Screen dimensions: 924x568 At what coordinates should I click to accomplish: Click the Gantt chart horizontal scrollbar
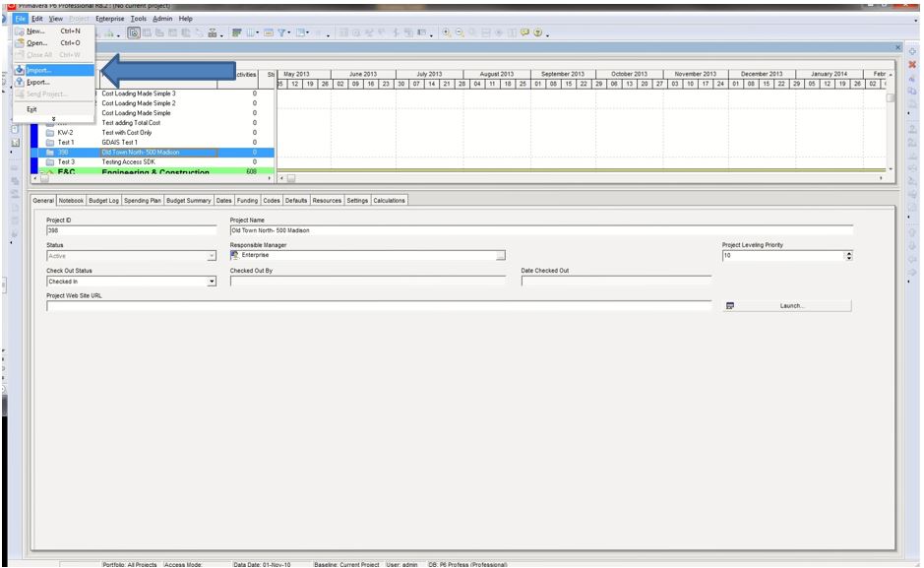click(581, 179)
